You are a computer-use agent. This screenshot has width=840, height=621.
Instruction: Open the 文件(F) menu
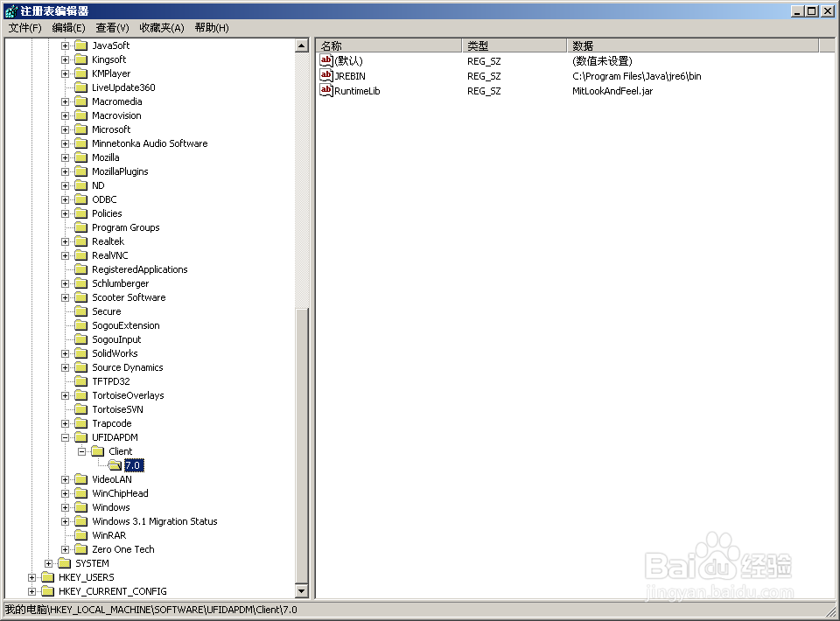(x=24, y=28)
